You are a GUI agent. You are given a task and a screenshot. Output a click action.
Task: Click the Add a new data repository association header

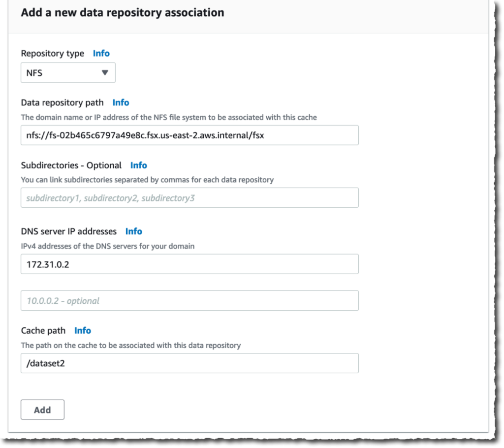click(122, 12)
